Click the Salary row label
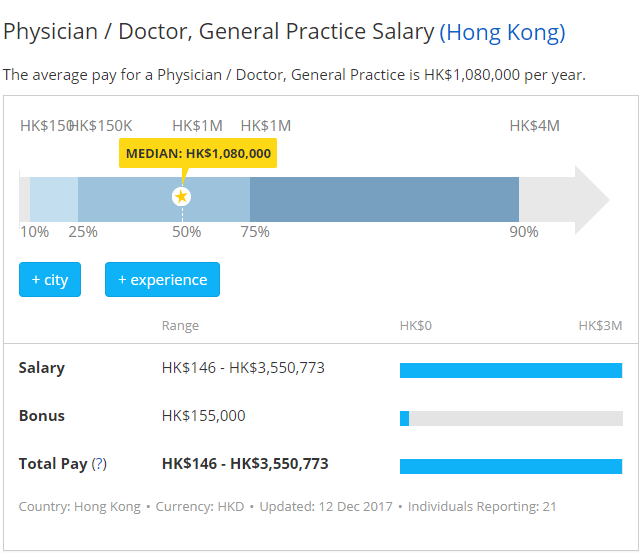The image size is (639, 554). (42, 368)
